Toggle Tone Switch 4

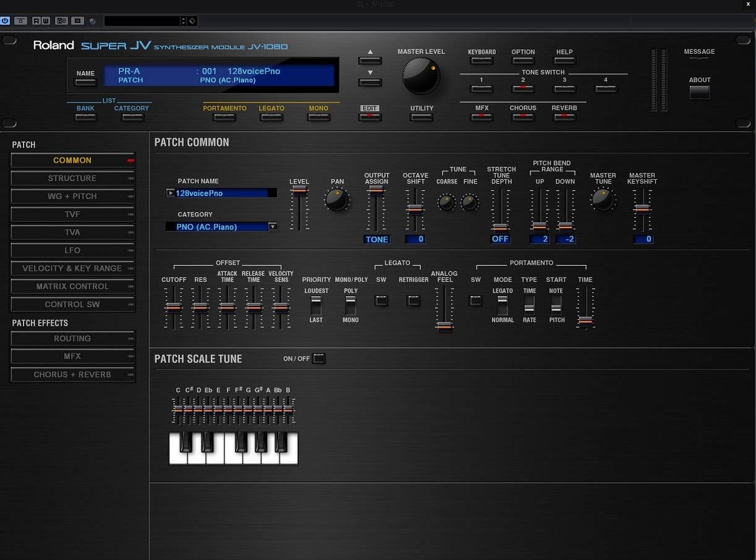(x=606, y=88)
